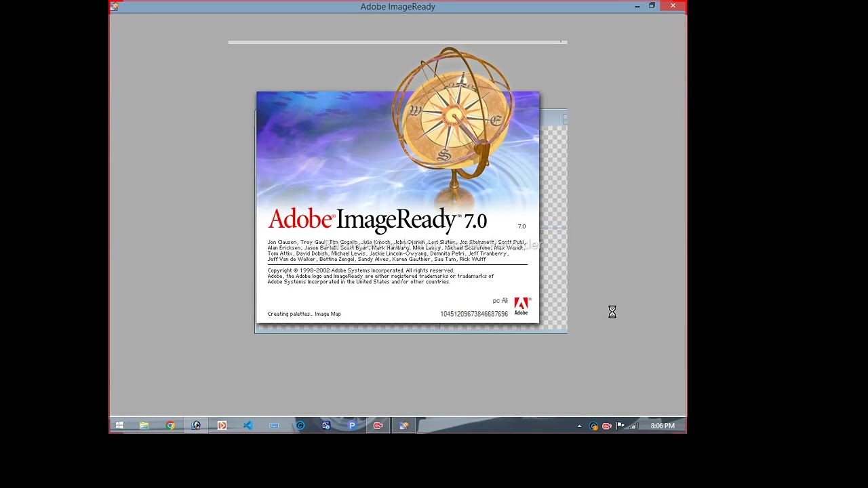Click the copyright notice on splash screen
Screen dimensions: 868x488
coord(380,276)
